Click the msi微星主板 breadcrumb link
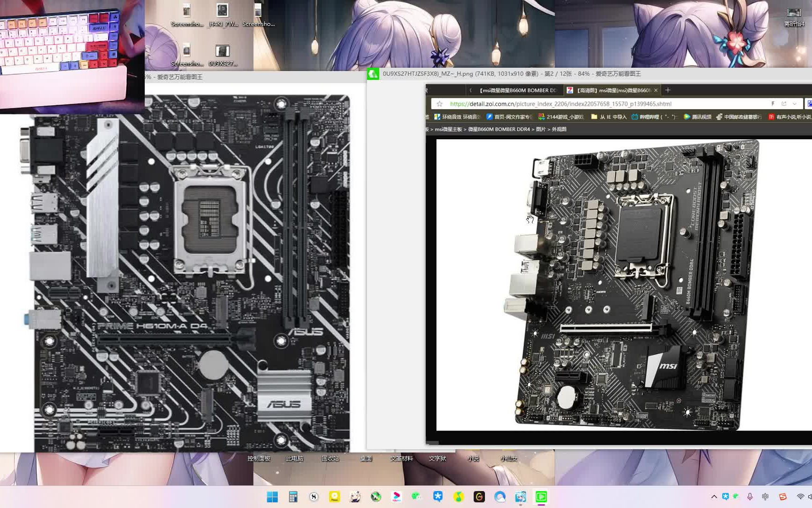Image resolution: width=812 pixels, height=508 pixels. coord(448,129)
